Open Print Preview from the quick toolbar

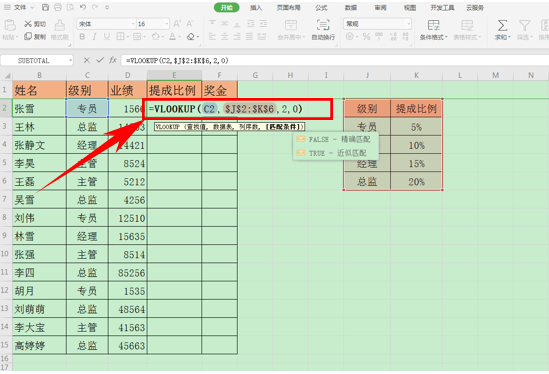[x=70, y=7]
